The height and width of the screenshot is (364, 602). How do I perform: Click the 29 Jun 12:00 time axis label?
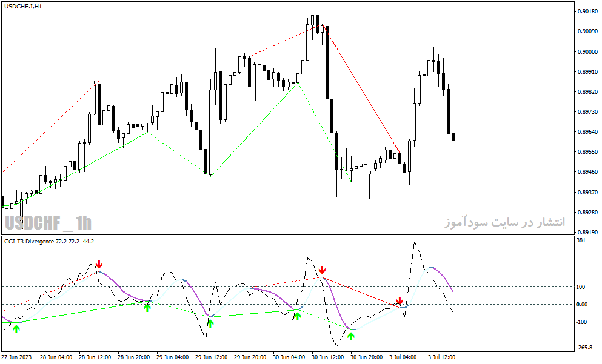pos(212,357)
